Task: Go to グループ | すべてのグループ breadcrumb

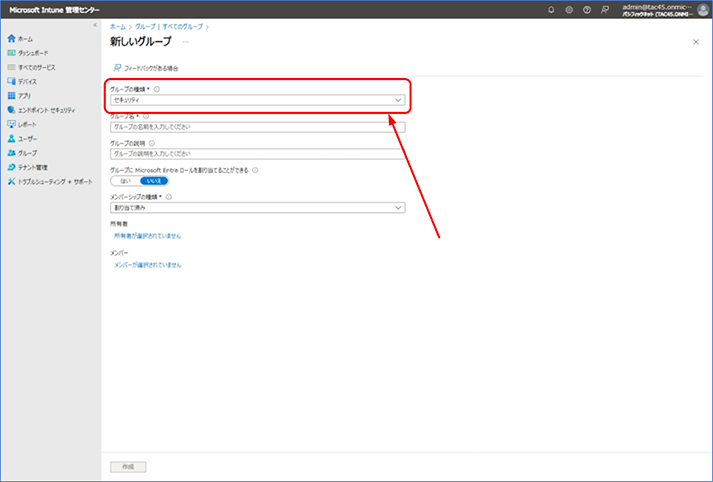Action: (169, 27)
